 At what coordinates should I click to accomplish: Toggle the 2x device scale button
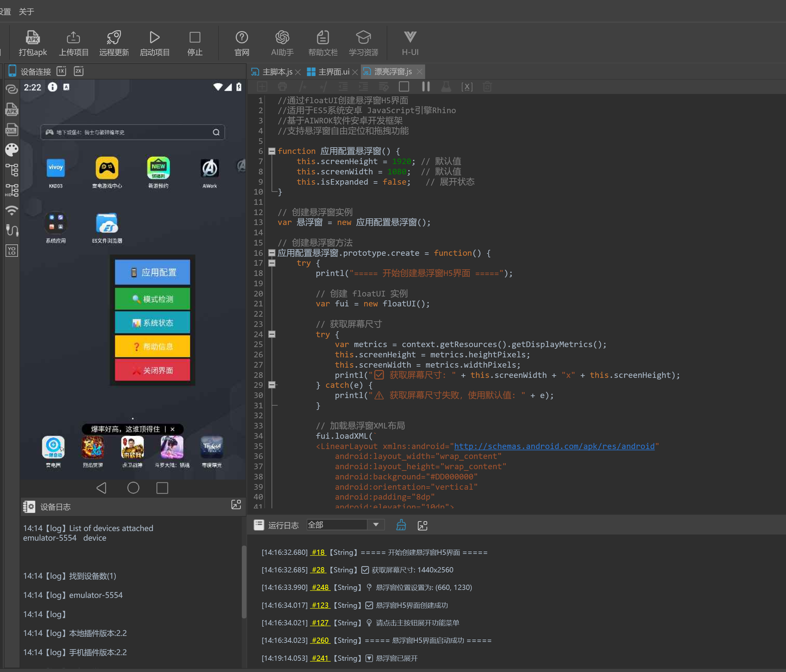coord(78,71)
